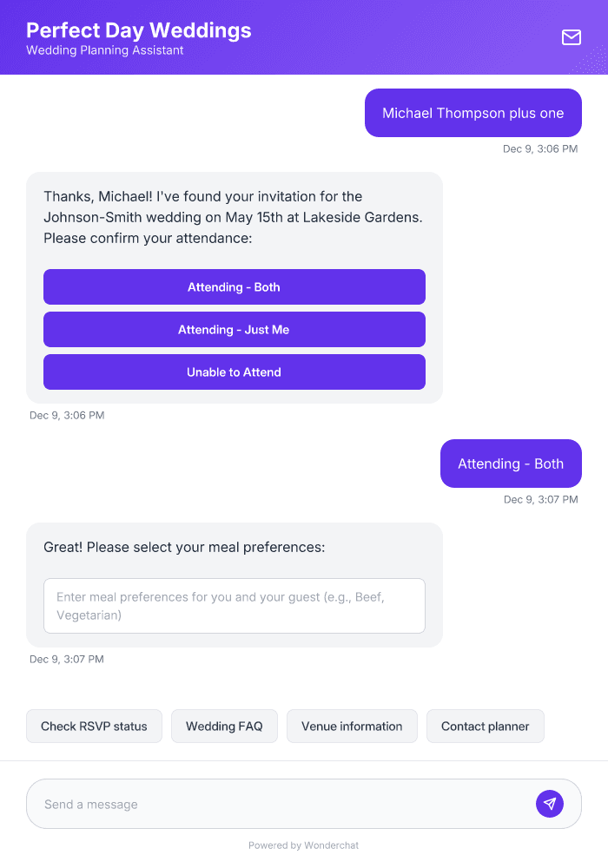608x868 pixels.
Task: Click the 'Wedding FAQ' quick reply chip
Action: pos(224,726)
